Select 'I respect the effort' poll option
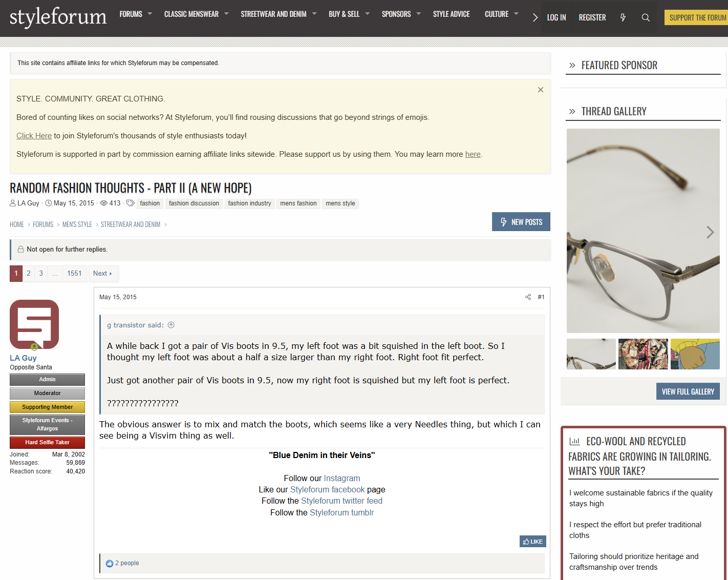 [x=635, y=530]
